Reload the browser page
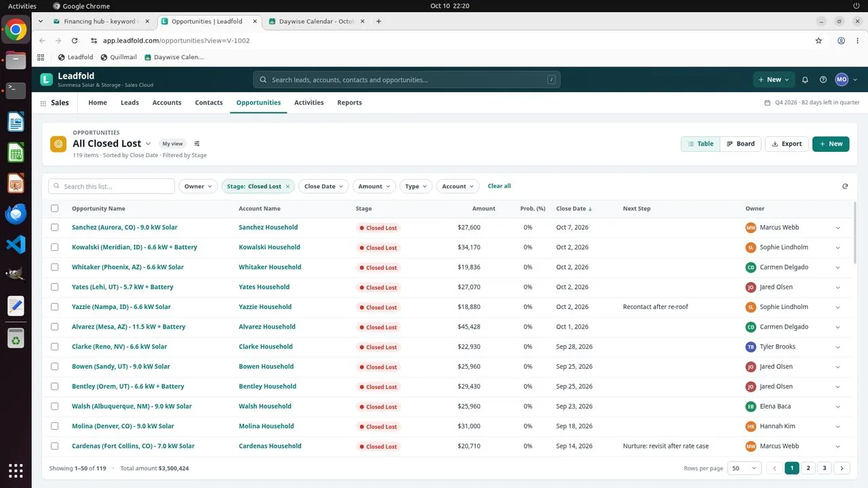 tap(75, 41)
